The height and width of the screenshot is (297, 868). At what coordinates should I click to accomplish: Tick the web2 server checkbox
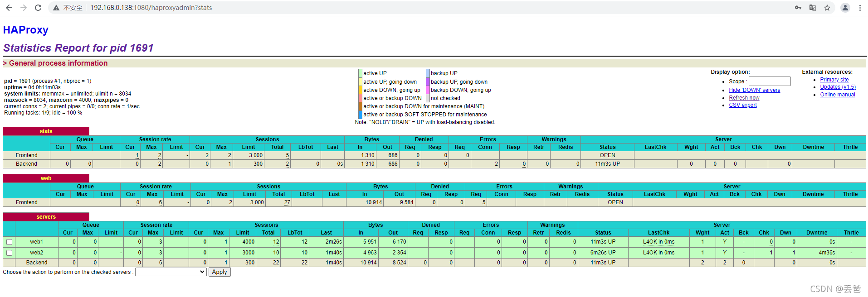coord(9,253)
